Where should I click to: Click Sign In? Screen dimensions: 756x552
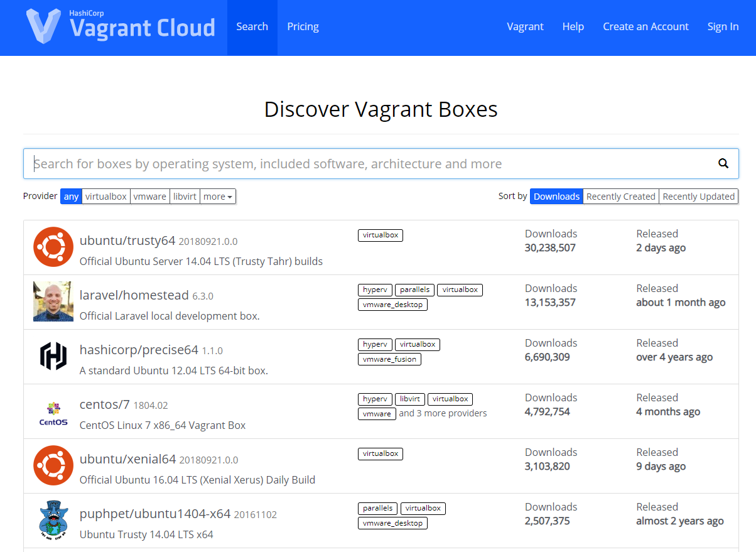click(x=723, y=27)
